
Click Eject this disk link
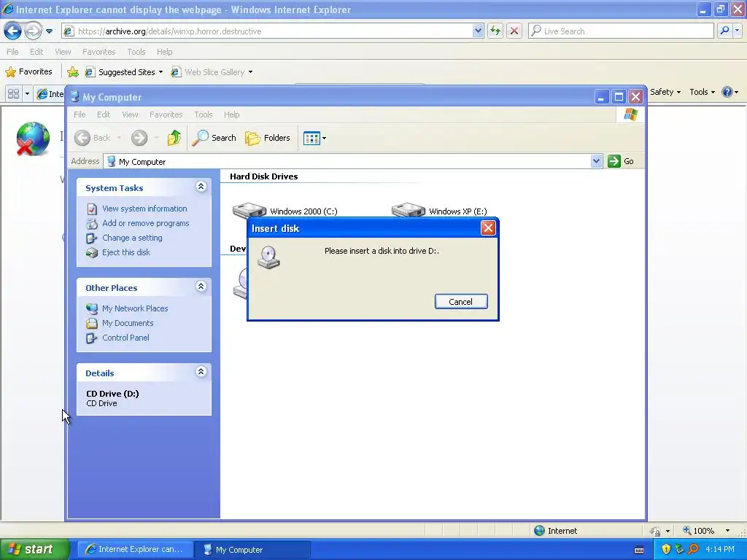(x=126, y=252)
